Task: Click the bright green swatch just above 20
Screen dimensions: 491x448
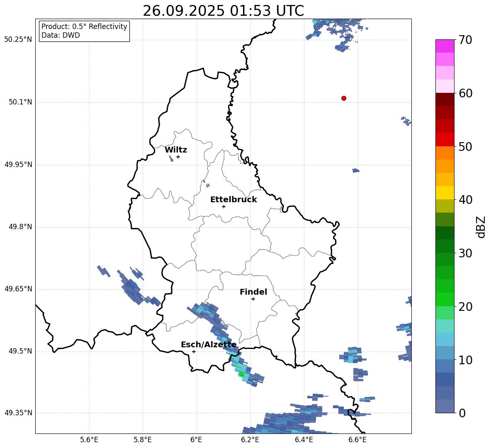Action: coord(445,299)
